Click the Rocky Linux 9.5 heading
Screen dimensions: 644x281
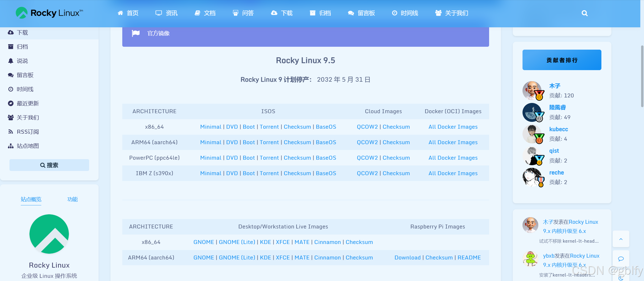306,60
